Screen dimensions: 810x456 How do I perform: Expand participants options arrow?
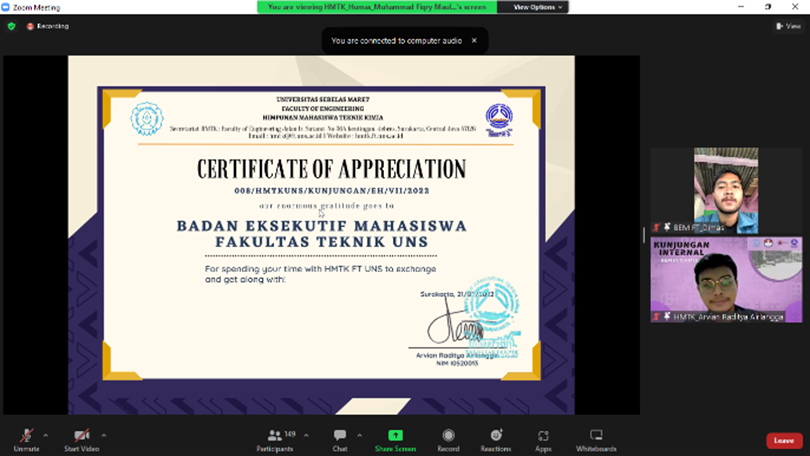pos(306,436)
